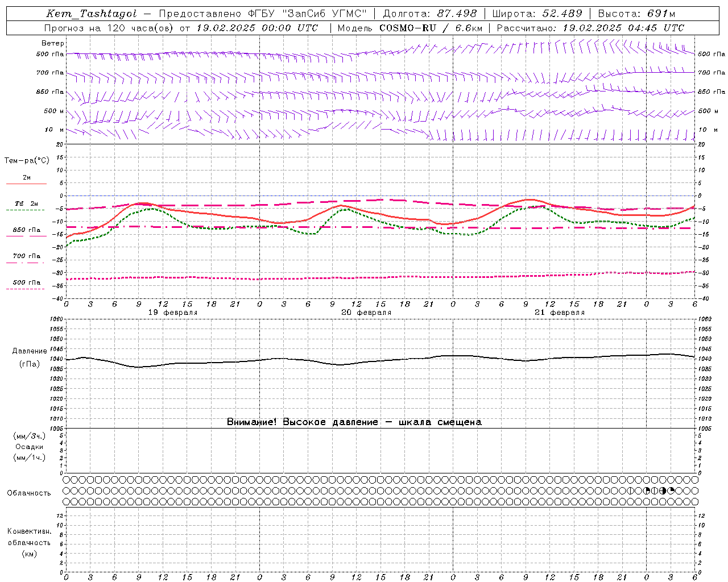Click the 20 февраля date label

tap(366, 313)
